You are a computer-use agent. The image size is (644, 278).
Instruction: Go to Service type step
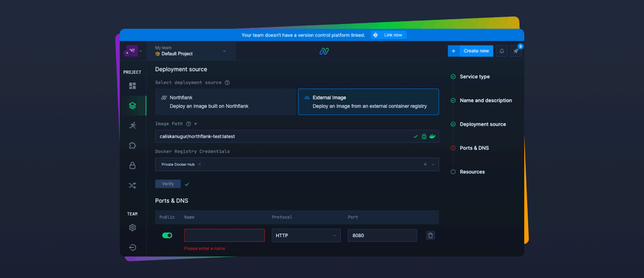(x=474, y=76)
